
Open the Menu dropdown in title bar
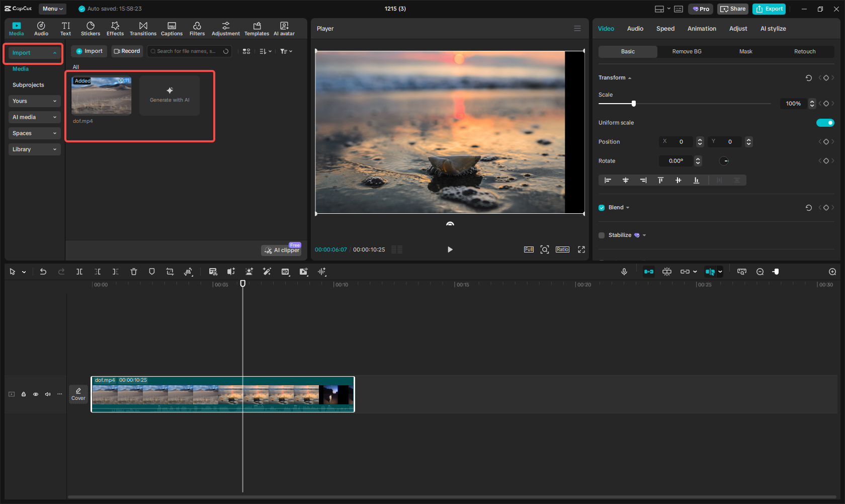click(x=53, y=9)
